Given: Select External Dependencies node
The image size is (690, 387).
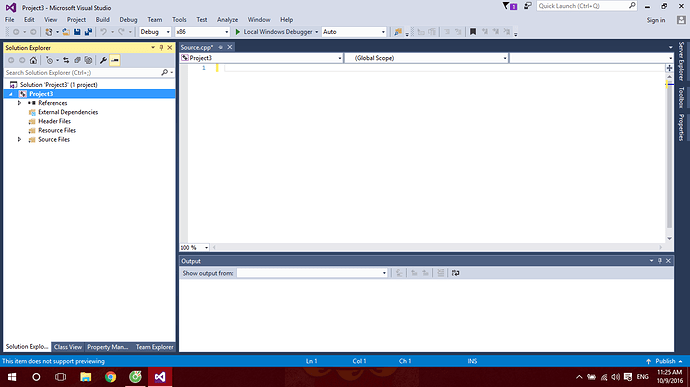Looking at the screenshot, I should 68,112.
